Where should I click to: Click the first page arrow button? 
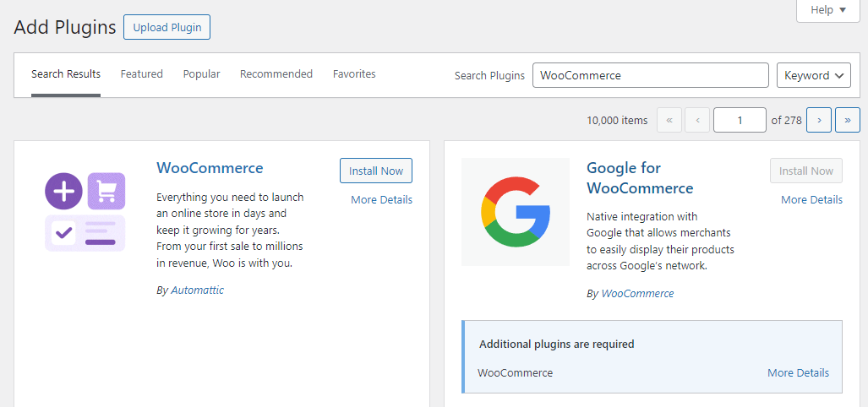click(669, 120)
